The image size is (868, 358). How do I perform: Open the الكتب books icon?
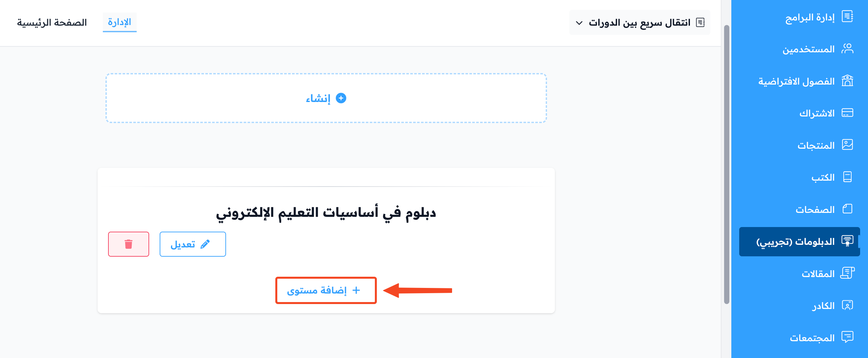point(847,177)
